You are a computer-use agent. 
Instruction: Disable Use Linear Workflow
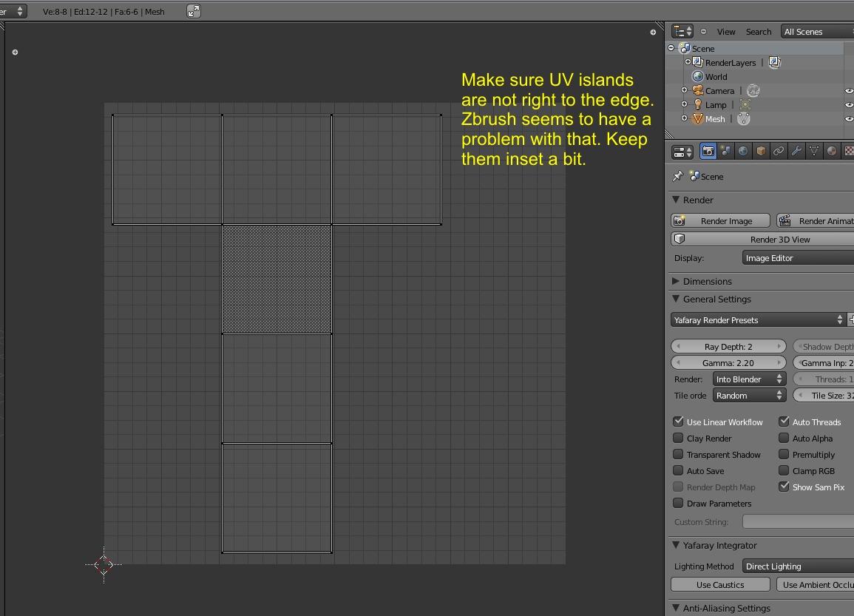[678, 422]
